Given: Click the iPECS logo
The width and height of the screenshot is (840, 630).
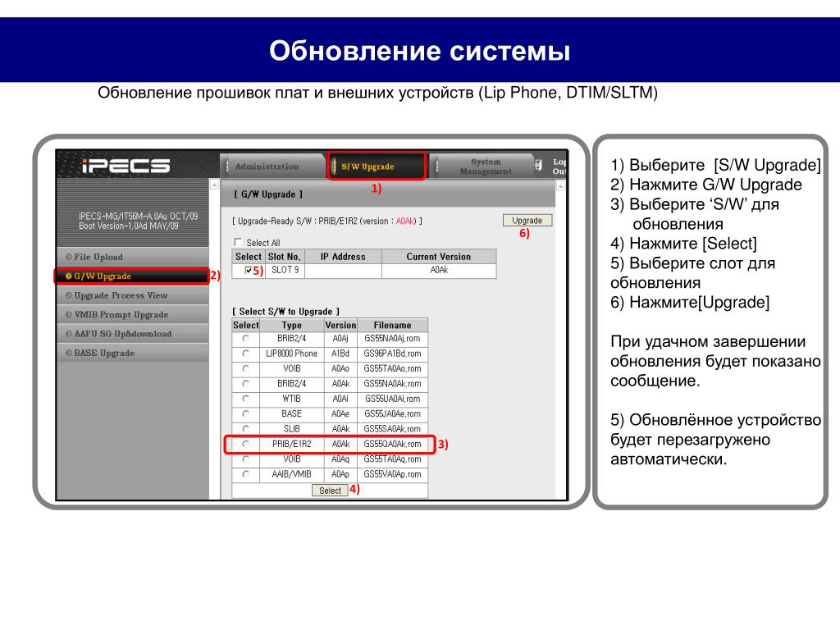Looking at the screenshot, I should pyautogui.click(x=126, y=166).
